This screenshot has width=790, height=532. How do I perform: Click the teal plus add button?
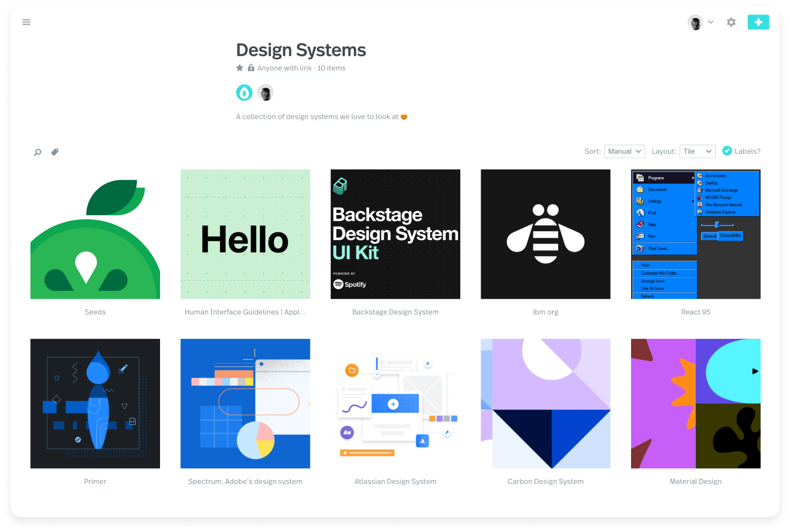(758, 22)
